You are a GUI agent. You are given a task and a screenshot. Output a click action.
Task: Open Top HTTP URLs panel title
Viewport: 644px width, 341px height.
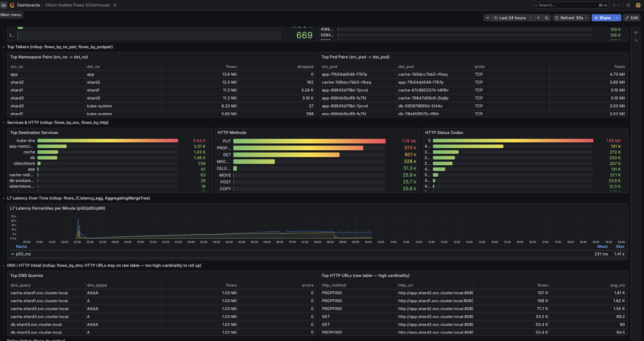pos(365,276)
